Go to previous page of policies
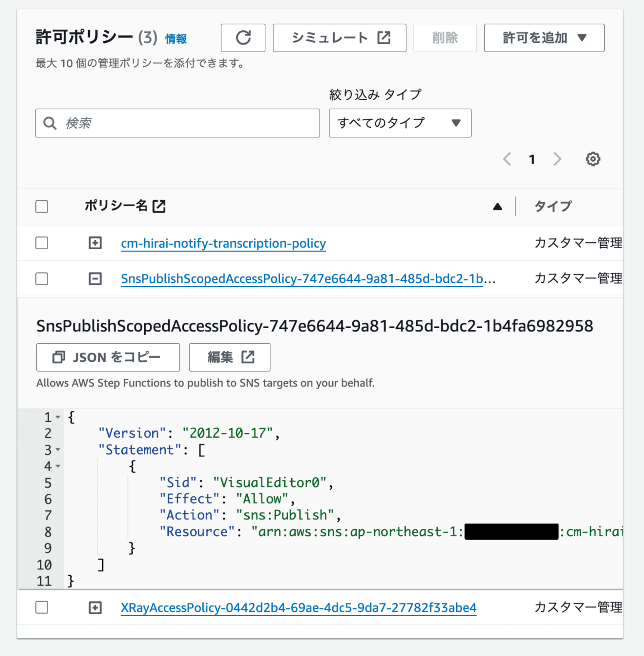 (507, 159)
